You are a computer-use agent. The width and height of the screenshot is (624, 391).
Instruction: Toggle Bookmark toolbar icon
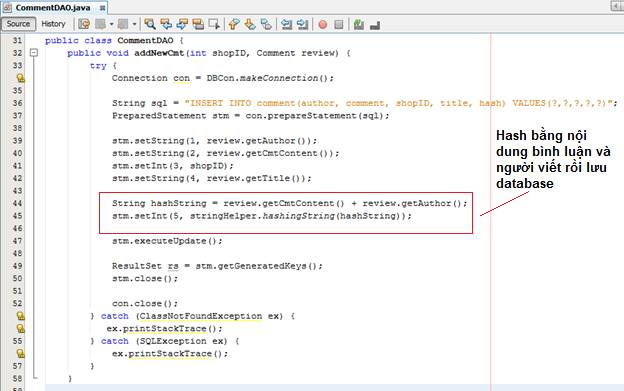tap(266, 24)
